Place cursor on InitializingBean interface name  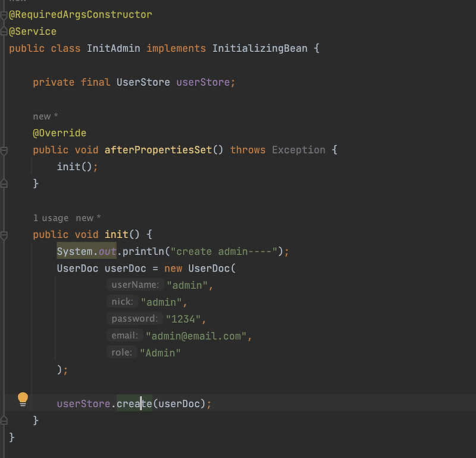tap(260, 49)
